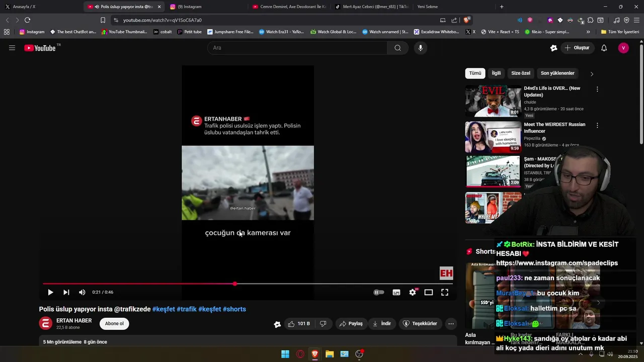
Task: Open the video settings gear
Action: point(413,292)
